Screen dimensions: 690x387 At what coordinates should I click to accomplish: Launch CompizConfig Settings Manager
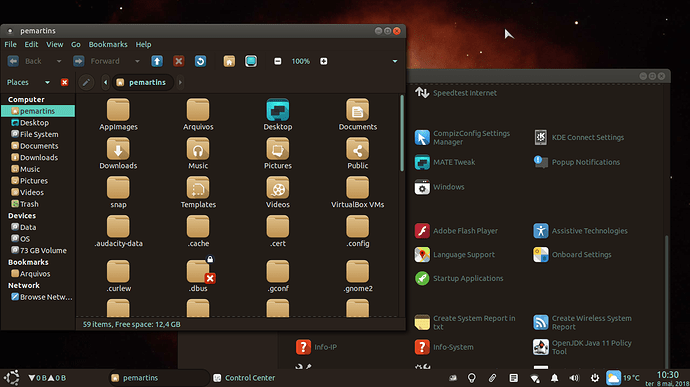(x=462, y=137)
